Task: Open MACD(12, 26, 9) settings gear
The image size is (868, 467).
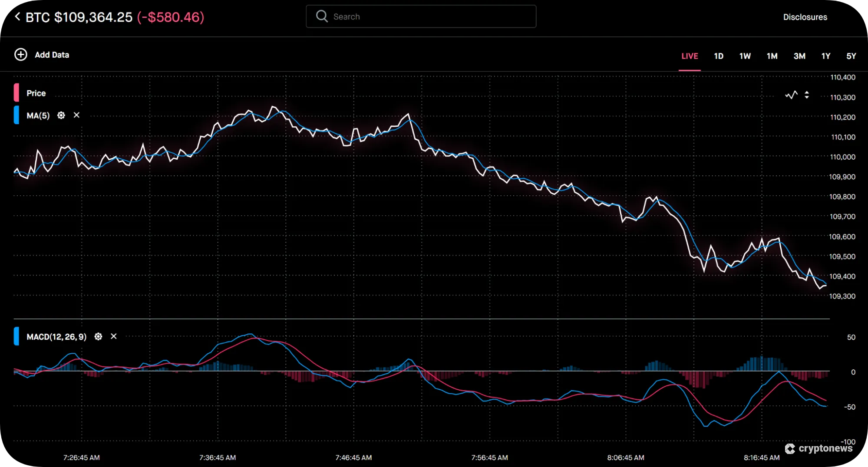Action: click(x=98, y=336)
